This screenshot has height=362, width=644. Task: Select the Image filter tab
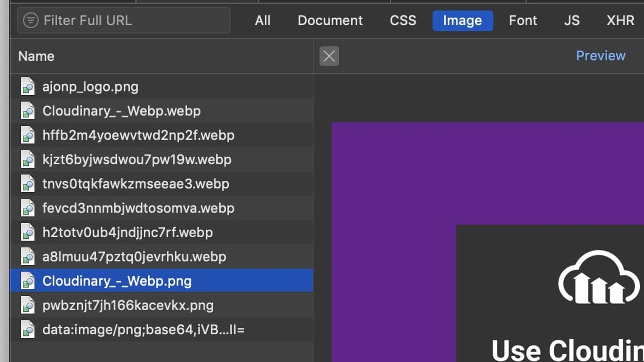pos(462,20)
